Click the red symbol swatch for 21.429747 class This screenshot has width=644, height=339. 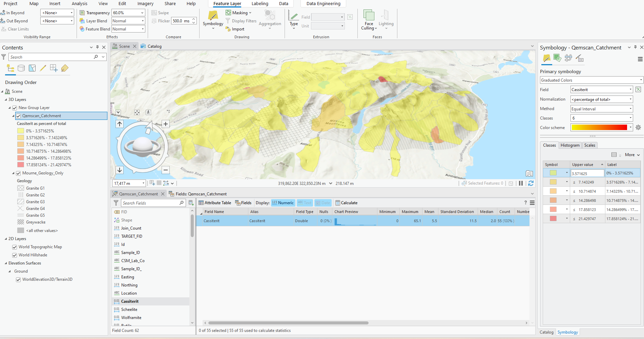[553, 219]
